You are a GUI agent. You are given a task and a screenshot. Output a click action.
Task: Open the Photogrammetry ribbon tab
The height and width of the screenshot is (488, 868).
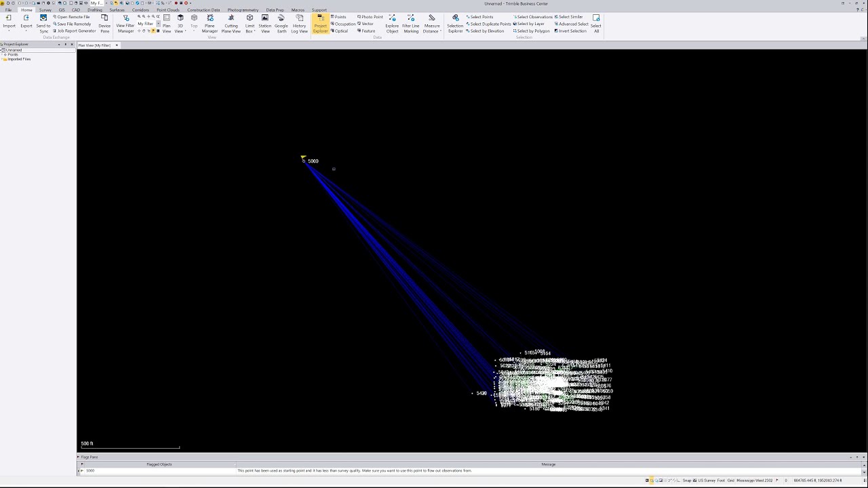coord(243,10)
